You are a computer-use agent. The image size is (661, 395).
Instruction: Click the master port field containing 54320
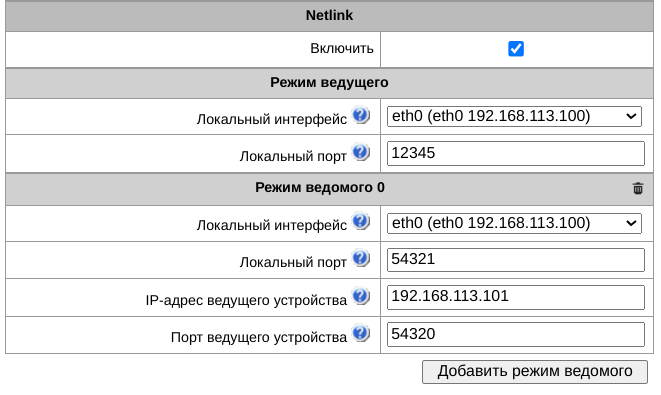pos(516,334)
